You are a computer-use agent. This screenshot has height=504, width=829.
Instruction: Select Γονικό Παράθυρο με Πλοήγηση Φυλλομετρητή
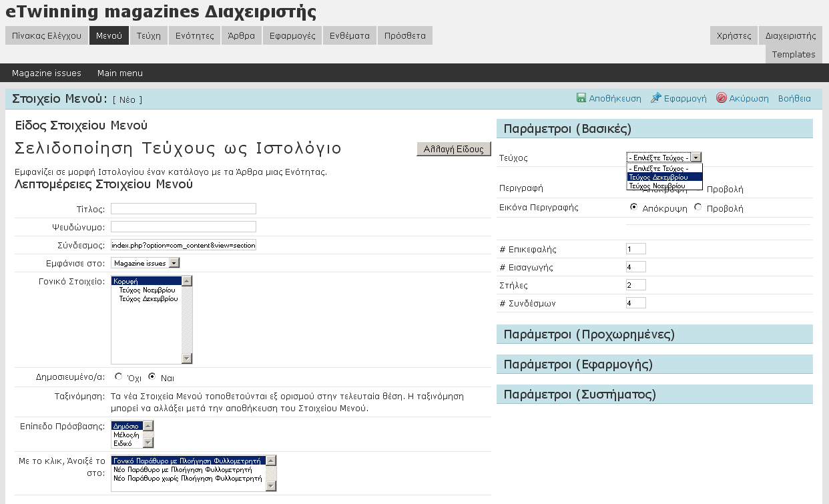coord(188,461)
